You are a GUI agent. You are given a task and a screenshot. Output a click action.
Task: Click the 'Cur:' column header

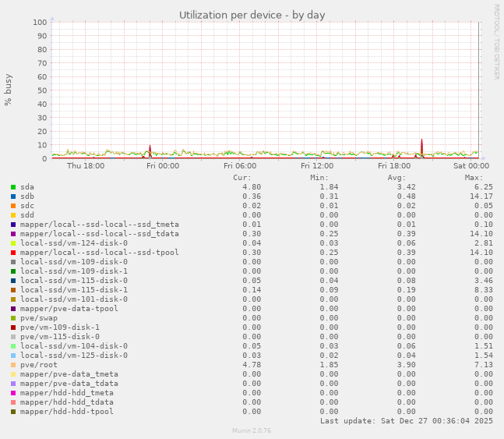click(x=242, y=178)
